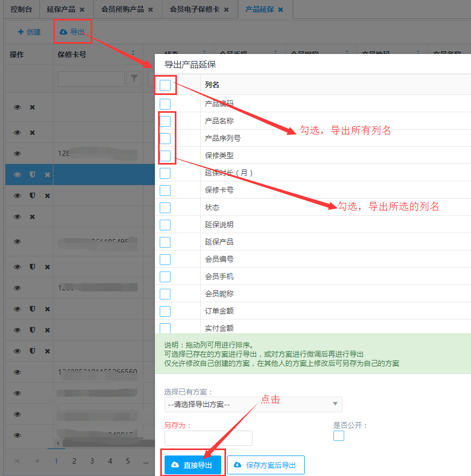Switch to the 控制台 tab
471x476 pixels.
point(22,10)
